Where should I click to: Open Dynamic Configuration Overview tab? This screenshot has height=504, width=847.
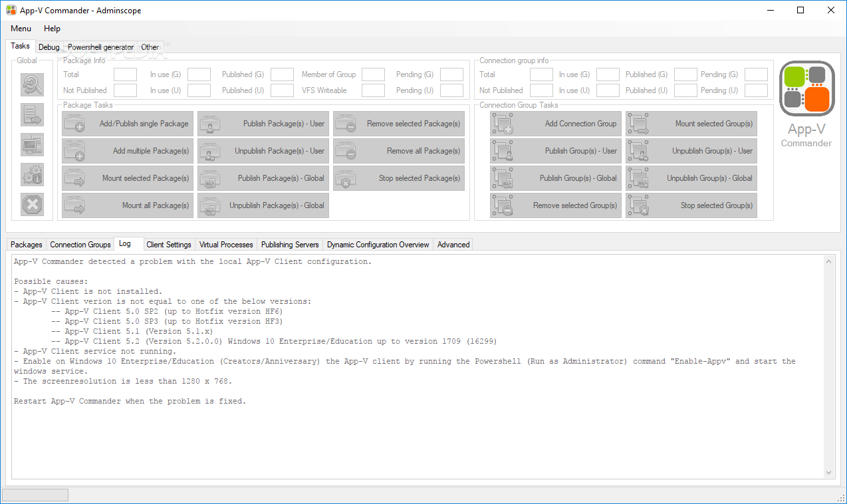378,245
